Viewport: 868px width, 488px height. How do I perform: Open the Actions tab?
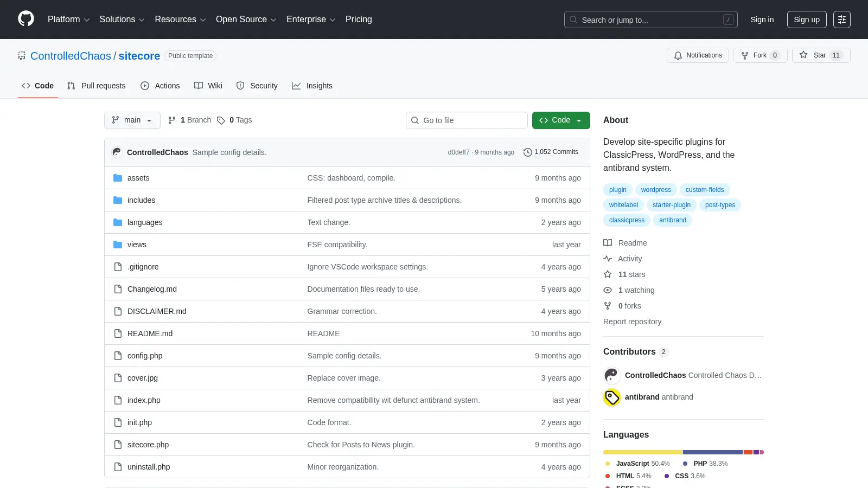(160, 86)
